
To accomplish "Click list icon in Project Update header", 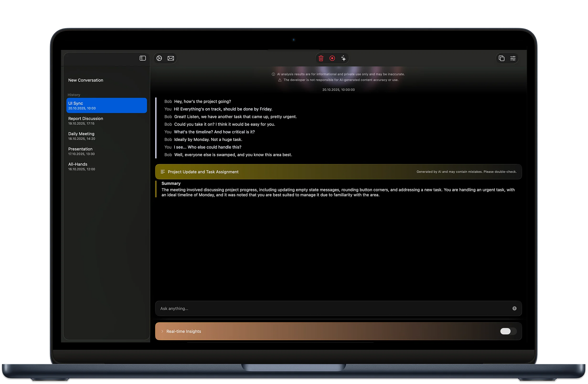I will (x=163, y=172).
